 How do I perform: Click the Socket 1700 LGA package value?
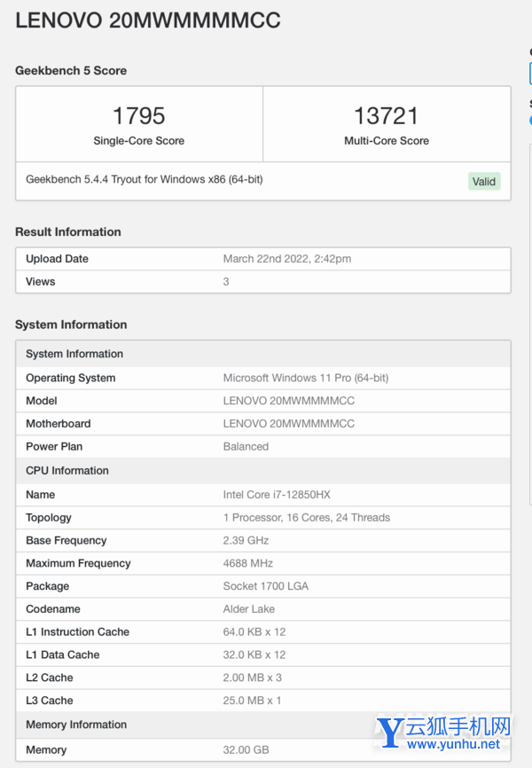point(264,586)
